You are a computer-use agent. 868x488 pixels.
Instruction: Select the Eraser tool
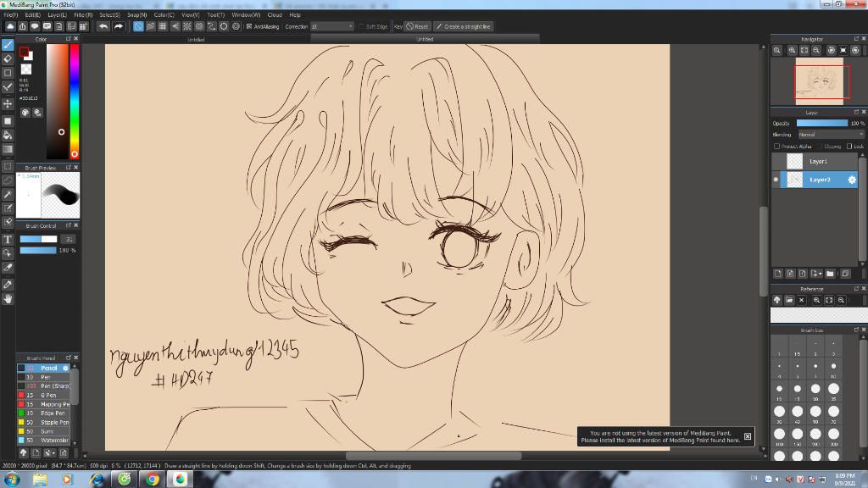click(x=8, y=58)
